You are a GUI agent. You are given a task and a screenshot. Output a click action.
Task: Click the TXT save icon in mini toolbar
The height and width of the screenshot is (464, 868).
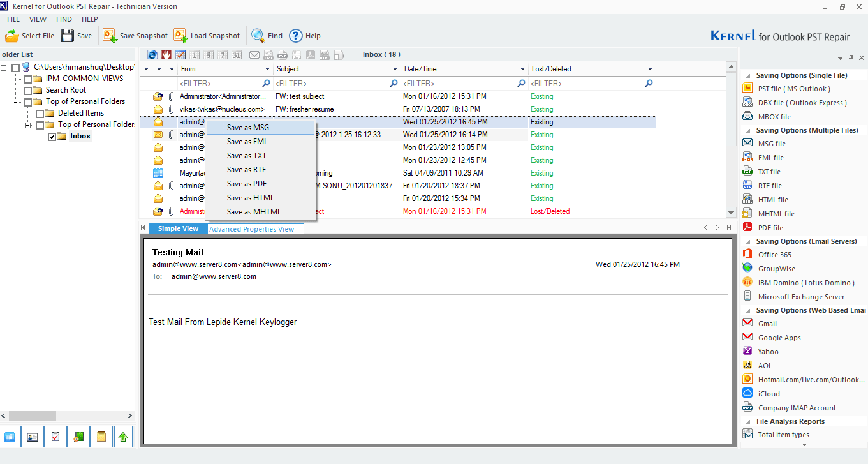[x=283, y=55]
